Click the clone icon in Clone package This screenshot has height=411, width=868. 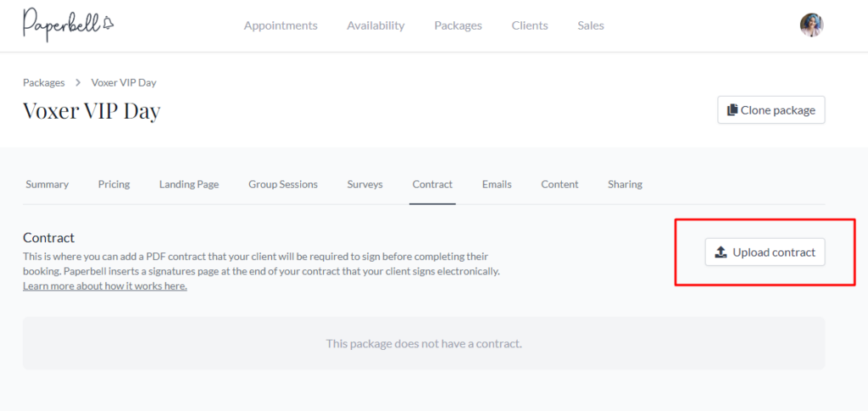pyautogui.click(x=732, y=109)
